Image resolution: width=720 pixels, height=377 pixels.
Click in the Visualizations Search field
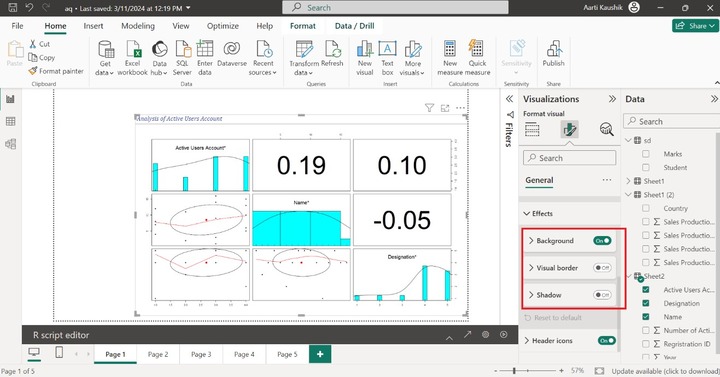(569, 158)
